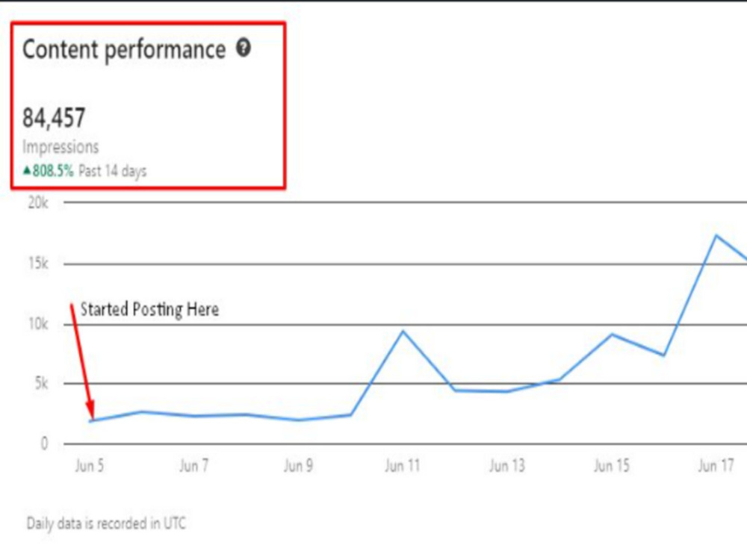Click the Jun 7 axis label
The height and width of the screenshot is (560, 747).
point(194,465)
